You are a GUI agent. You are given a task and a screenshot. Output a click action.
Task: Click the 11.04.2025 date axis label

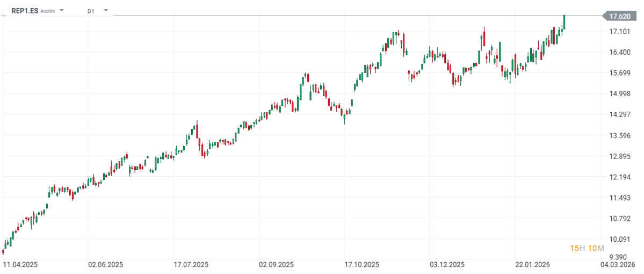pos(20,264)
